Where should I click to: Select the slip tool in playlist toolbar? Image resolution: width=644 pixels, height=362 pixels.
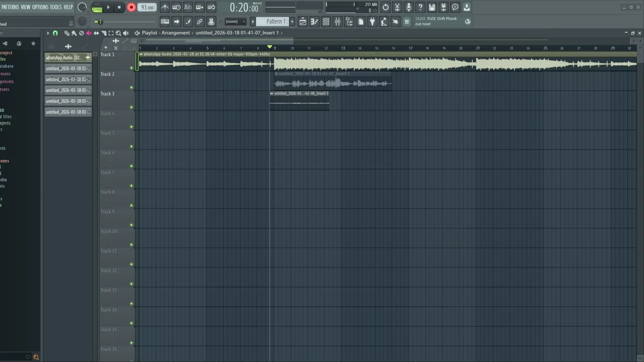point(96,33)
